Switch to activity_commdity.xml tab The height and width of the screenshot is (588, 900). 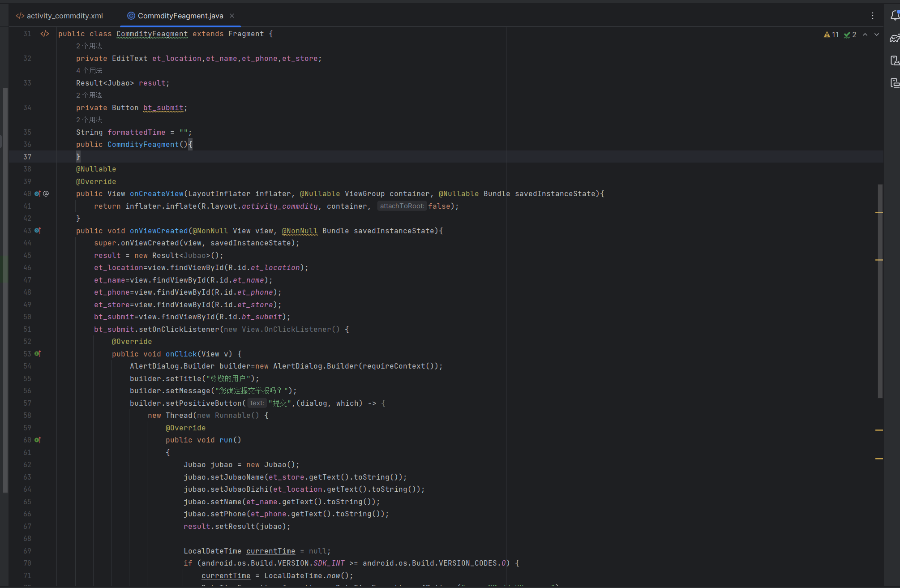60,16
